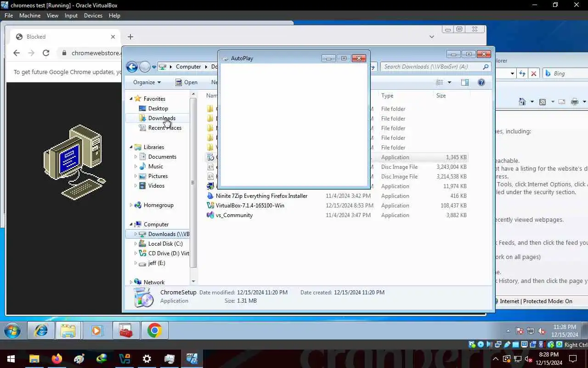Open the Devices menu in VirtualBox
The image size is (588, 368).
[93, 16]
